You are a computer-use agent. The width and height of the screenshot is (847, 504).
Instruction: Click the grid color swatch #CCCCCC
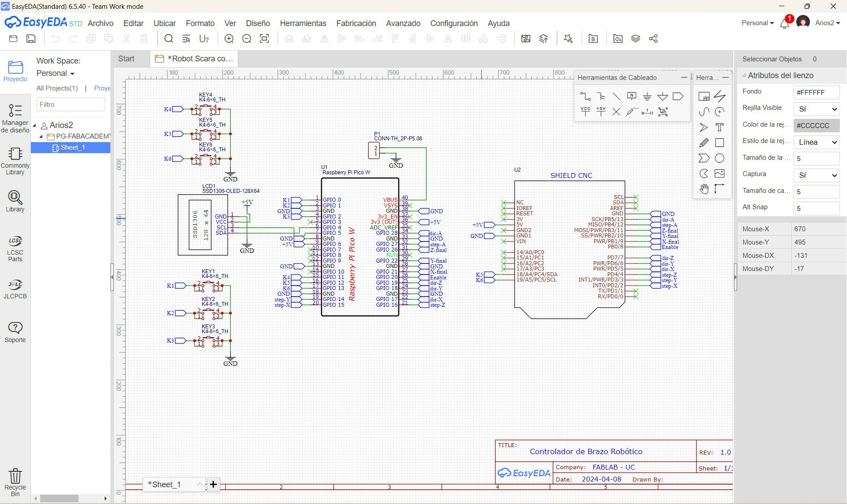[x=817, y=125]
